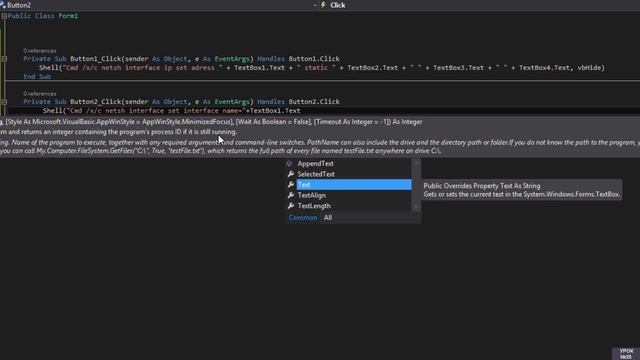Switch to the Common IntelliSense tab
This screenshot has width=640, height=360.
[x=302, y=218]
